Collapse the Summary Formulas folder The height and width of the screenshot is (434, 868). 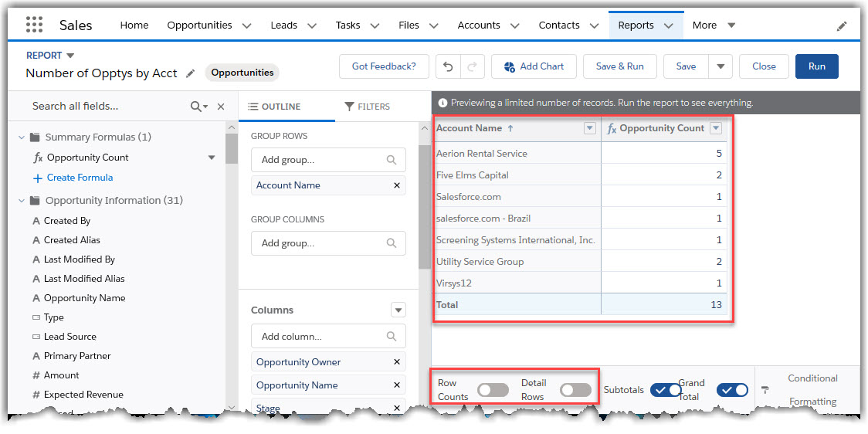pos(22,137)
